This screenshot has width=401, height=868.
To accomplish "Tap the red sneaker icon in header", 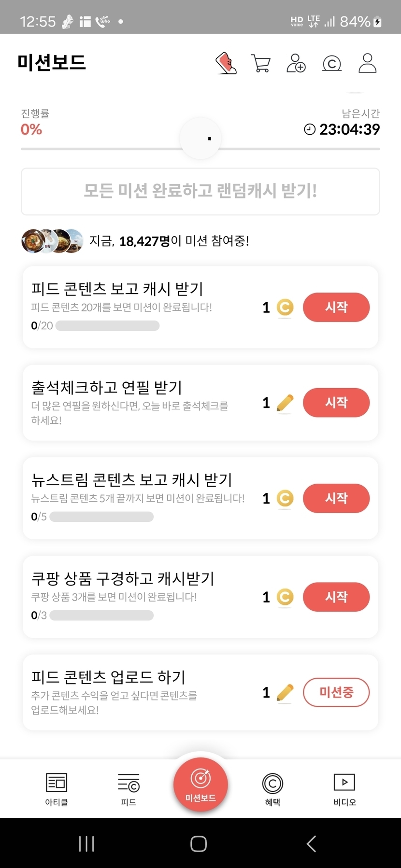I will 226,63.
